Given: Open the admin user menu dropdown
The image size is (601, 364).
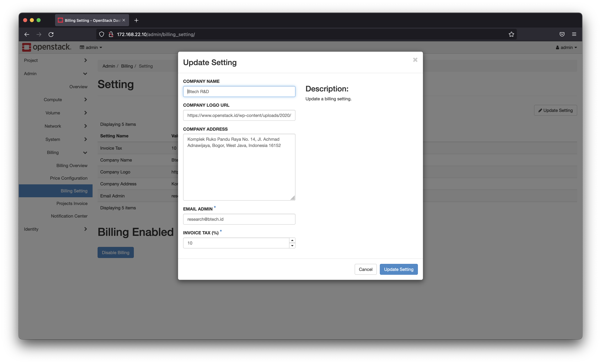Looking at the screenshot, I should [566, 47].
